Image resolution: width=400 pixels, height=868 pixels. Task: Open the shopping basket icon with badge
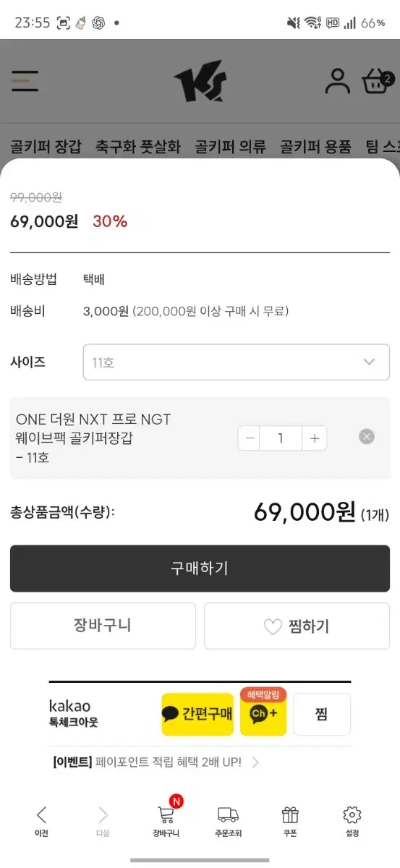tap(377, 81)
